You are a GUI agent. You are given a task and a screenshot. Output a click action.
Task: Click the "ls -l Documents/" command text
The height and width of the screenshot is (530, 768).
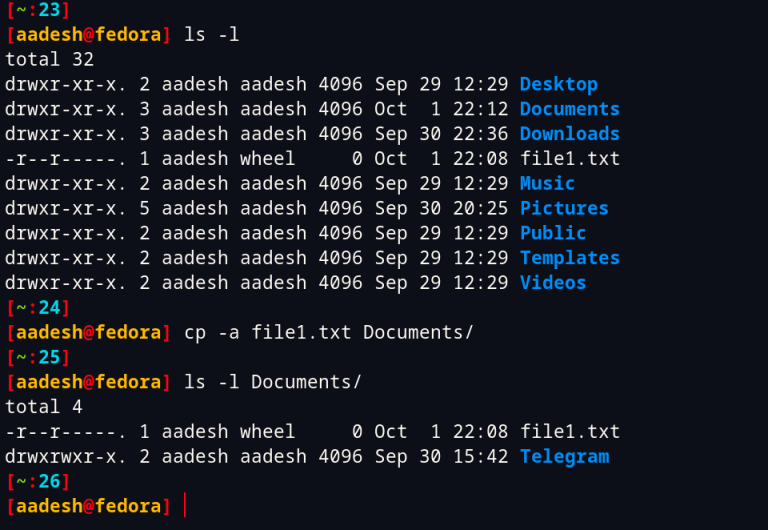click(272, 382)
